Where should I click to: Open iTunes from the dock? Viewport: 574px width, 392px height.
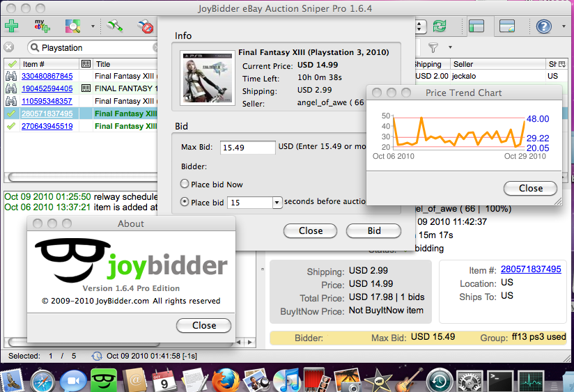click(x=286, y=381)
